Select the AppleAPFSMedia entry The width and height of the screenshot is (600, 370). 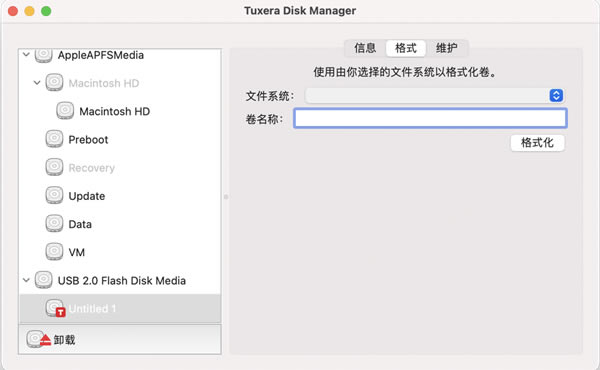point(101,55)
